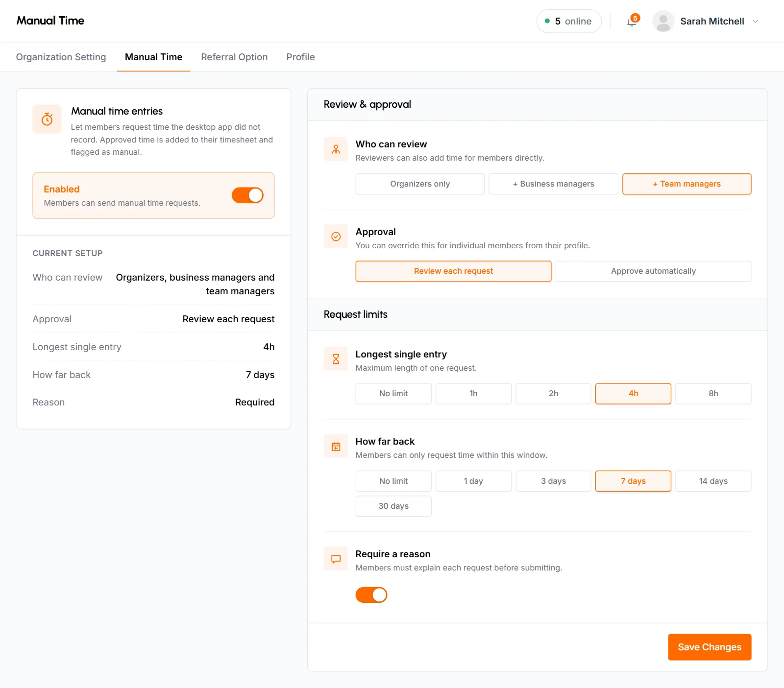This screenshot has height=688, width=784.
Task: Go to the Profile tab
Action: pos(300,57)
